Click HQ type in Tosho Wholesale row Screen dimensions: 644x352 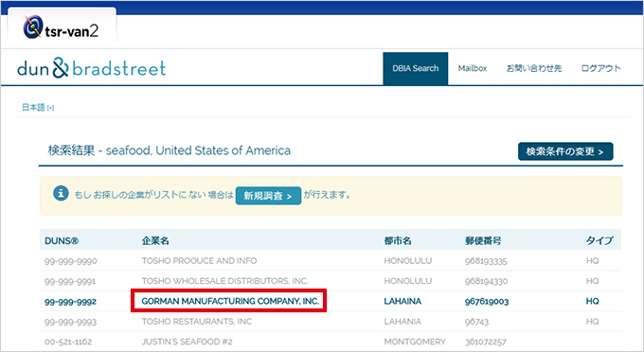click(x=592, y=281)
